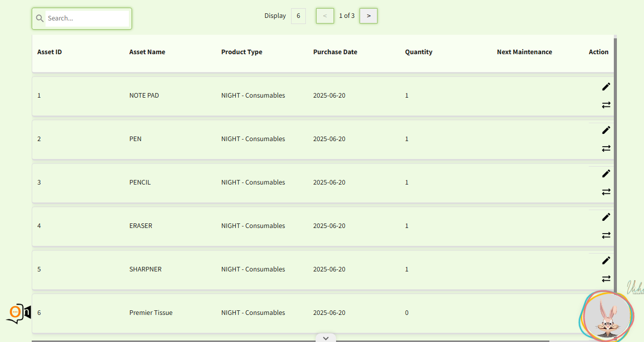This screenshot has height=342, width=644.
Task: Edit the ERASER asset via pencil icon
Action: [606, 217]
